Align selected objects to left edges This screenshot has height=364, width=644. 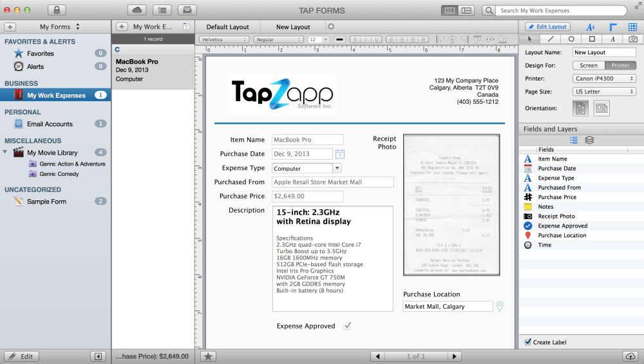point(440,39)
